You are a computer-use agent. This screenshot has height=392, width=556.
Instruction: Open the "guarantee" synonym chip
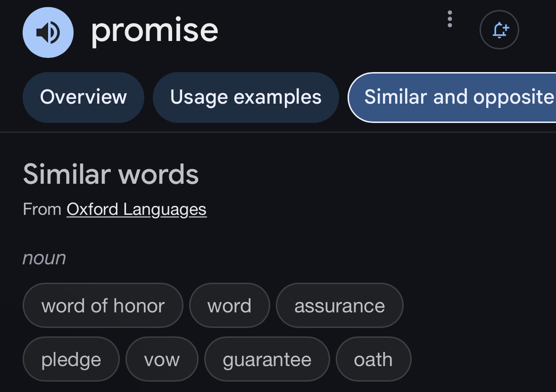point(267,359)
